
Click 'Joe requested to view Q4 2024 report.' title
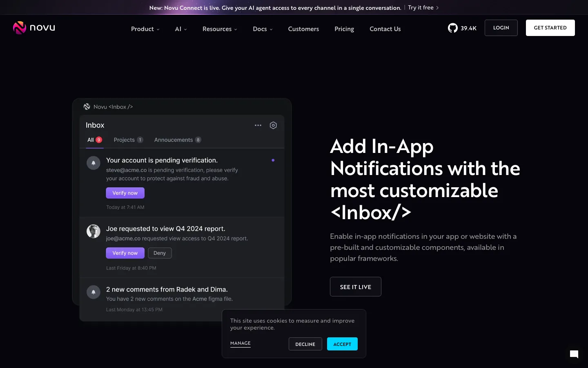(x=166, y=229)
